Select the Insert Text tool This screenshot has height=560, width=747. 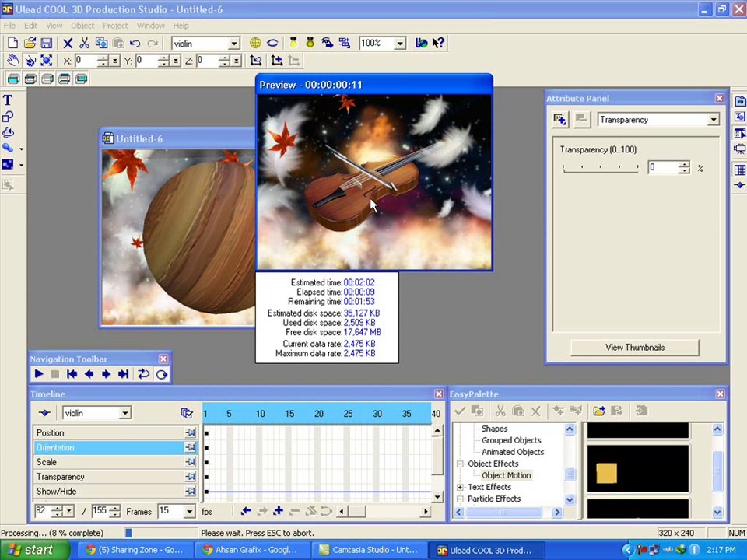[8, 100]
